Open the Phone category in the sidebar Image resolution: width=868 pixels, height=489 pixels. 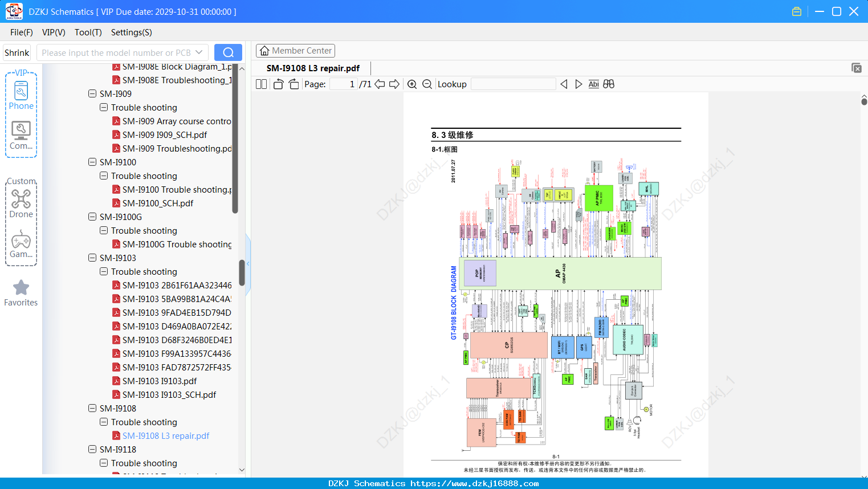(x=21, y=95)
